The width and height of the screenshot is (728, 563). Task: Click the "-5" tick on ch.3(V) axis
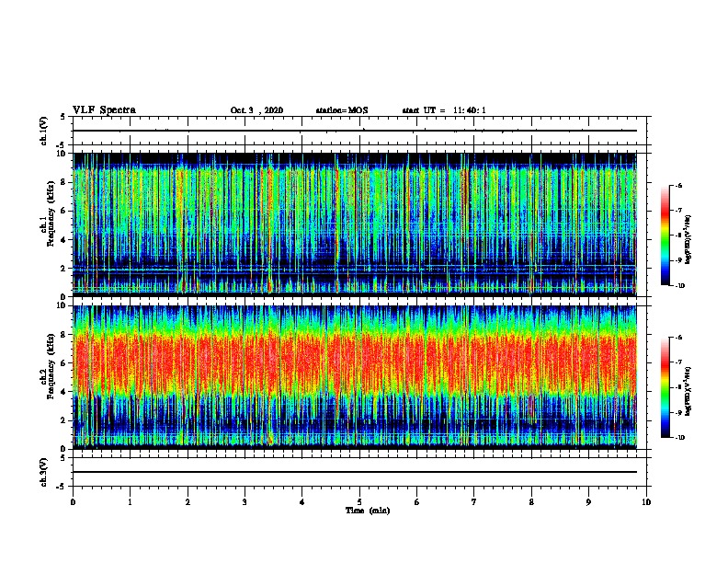[x=63, y=487]
